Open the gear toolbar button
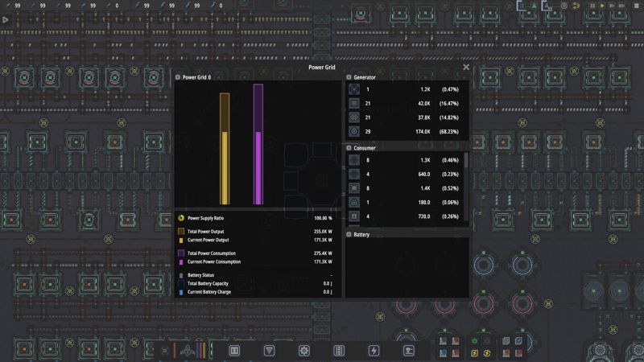Image resolution: width=644 pixels, height=362 pixels. (304, 351)
